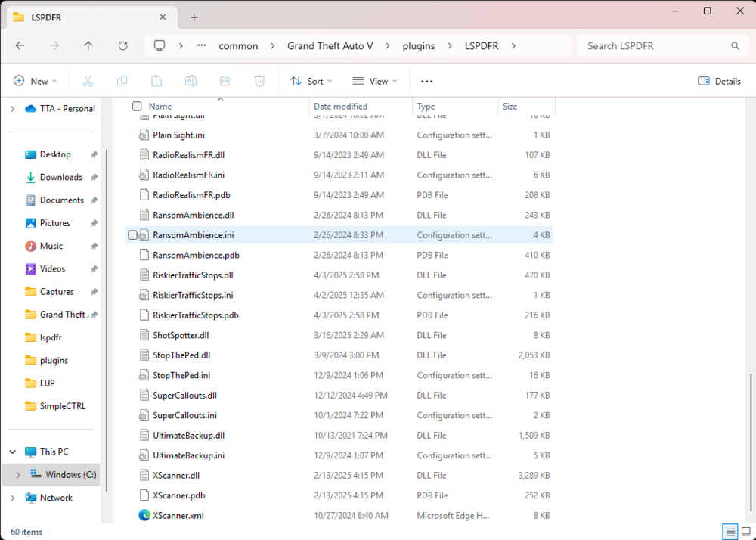Select the Copy icon in the toolbar
Screen dimensions: 756x540
(x=122, y=81)
